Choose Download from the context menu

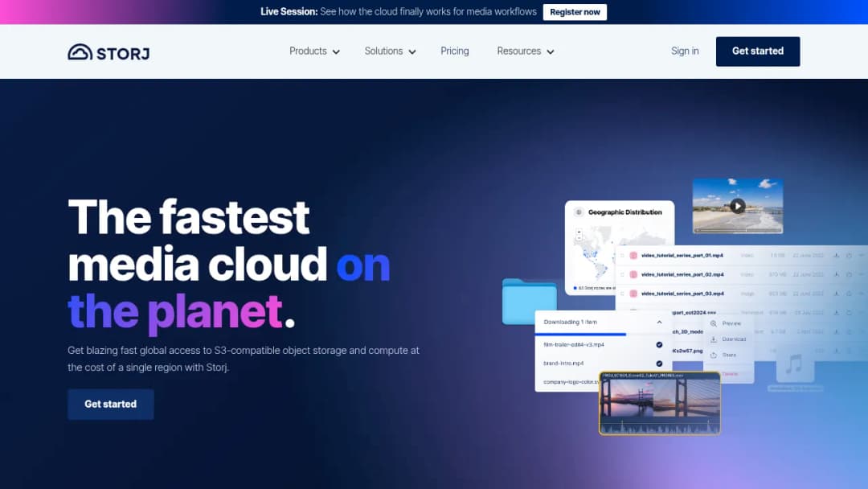pyautogui.click(x=734, y=339)
